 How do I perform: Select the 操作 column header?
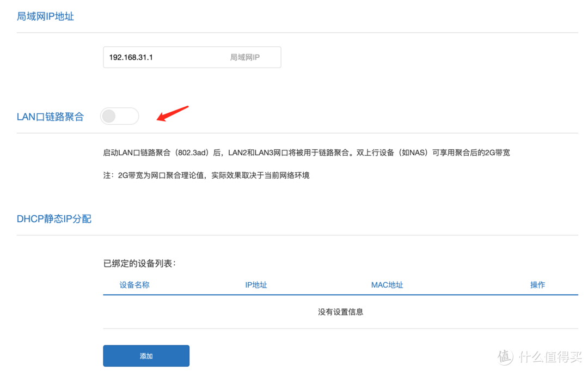click(537, 284)
